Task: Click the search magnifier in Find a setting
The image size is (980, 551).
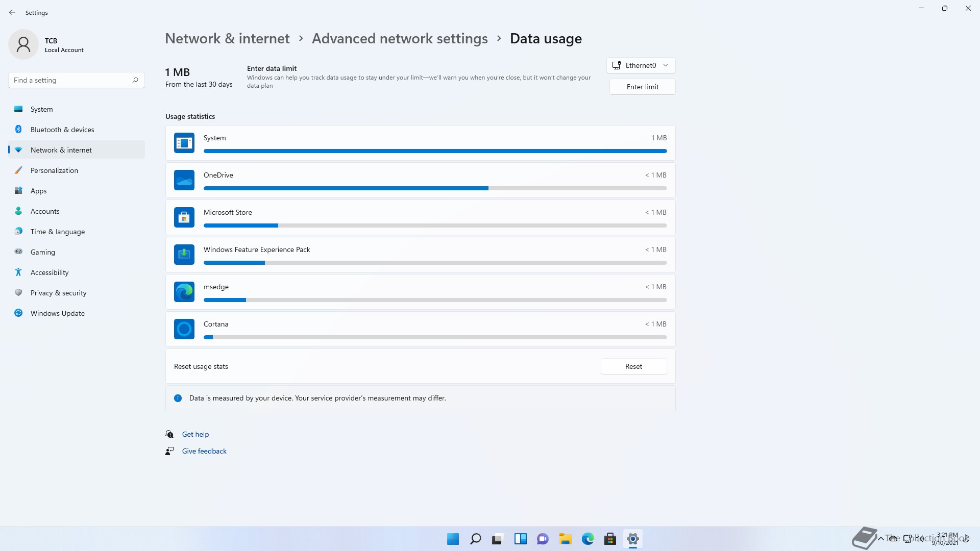Action: [135, 80]
